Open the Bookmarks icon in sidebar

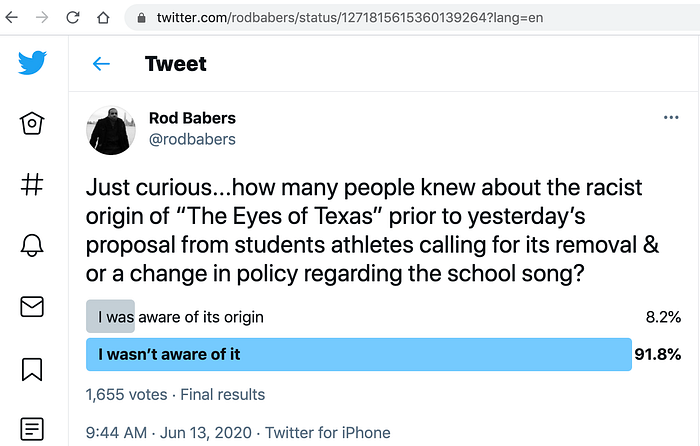pos(32,369)
